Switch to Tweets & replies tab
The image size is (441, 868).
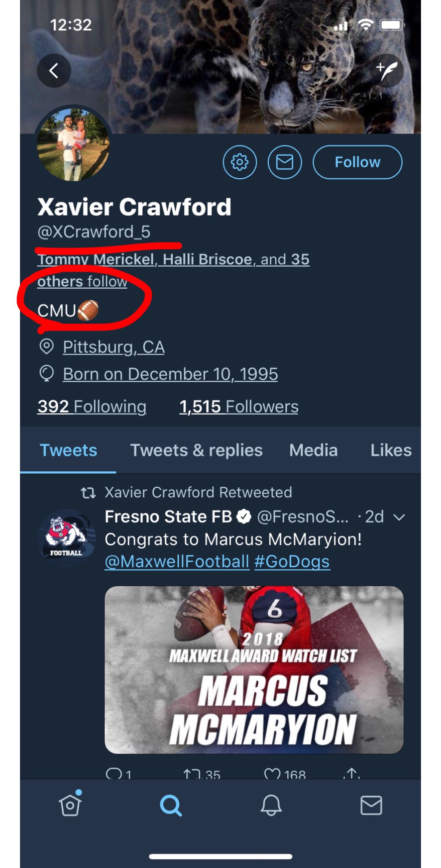(x=196, y=451)
